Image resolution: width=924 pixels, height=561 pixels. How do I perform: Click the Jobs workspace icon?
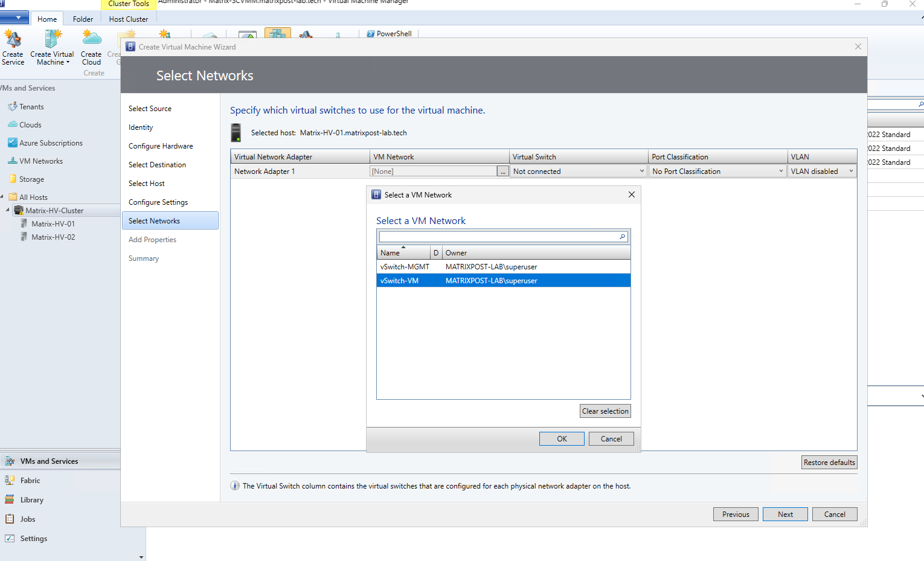(x=10, y=519)
